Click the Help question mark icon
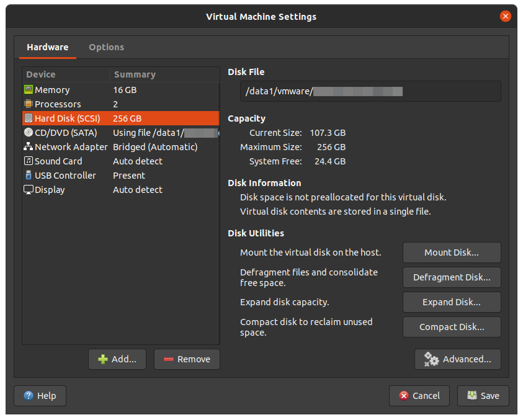523x420 pixels. pos(28,396)
